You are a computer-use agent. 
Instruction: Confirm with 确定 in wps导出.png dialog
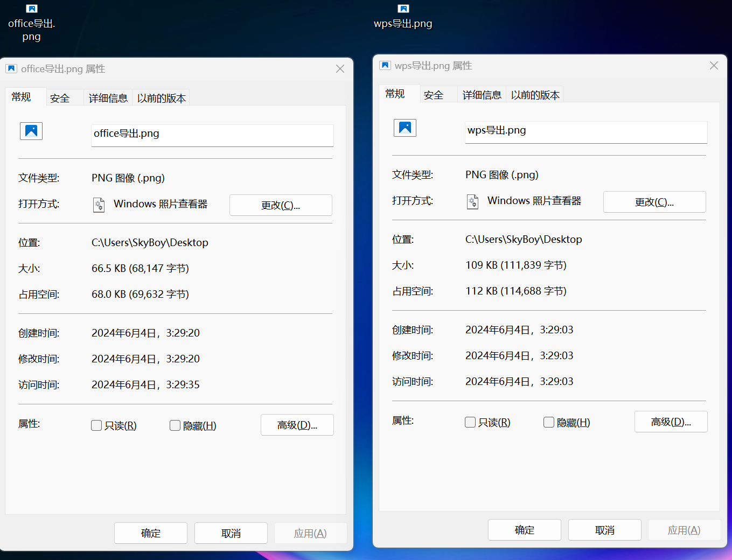(525, 530)
